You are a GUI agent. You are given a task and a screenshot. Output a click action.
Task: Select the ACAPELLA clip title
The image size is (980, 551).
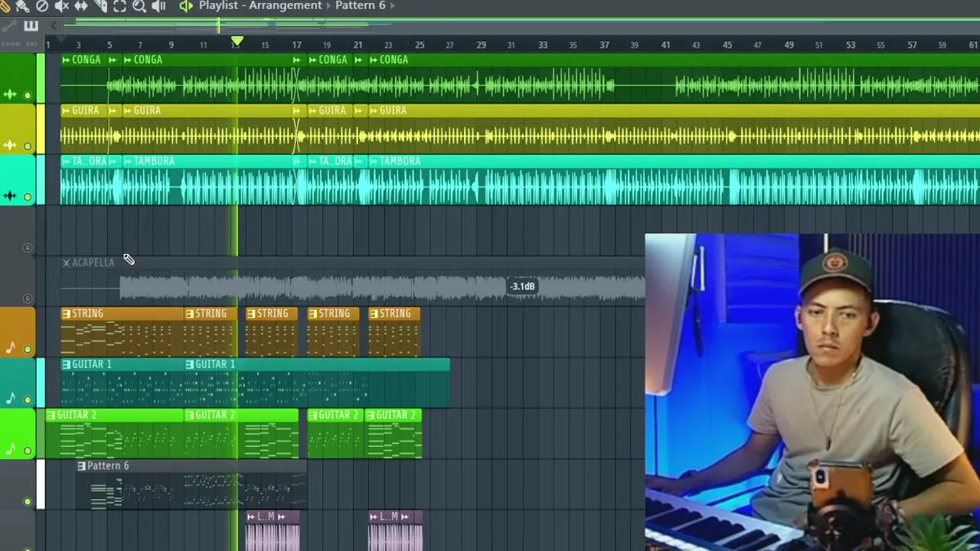click(x=93, y=262)
